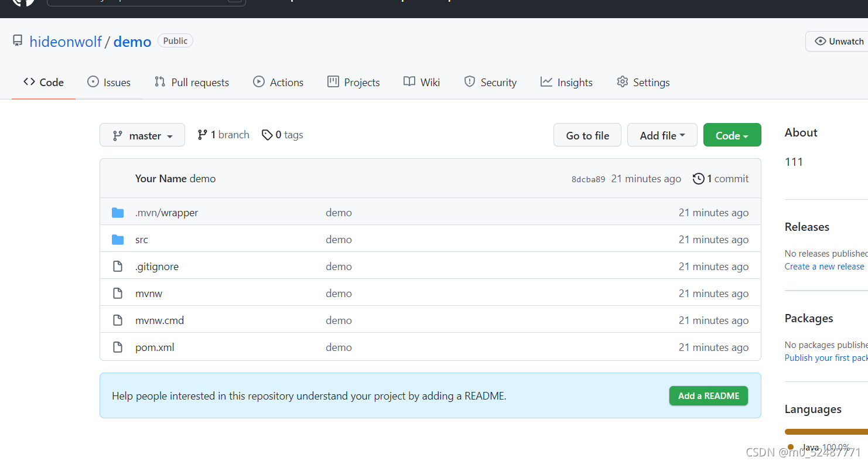Click the demo commit message in src row
The width and height of the screenshot is (868, 464).
339,240
